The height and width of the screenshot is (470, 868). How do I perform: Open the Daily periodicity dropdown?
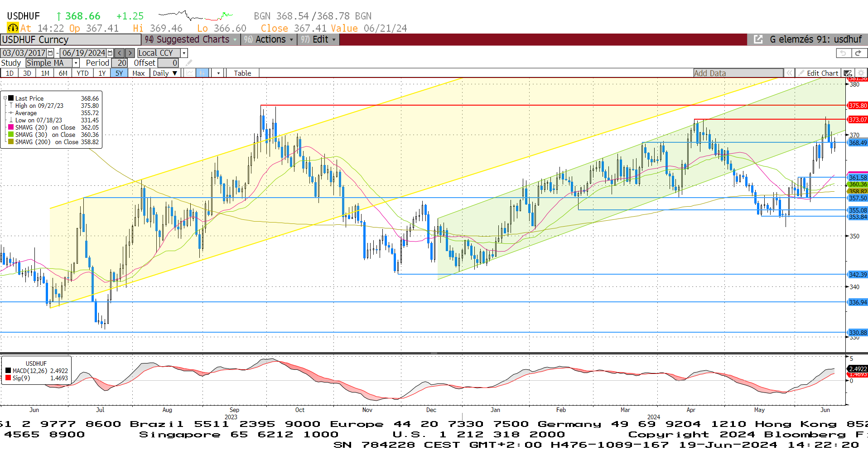click(x=165, y=73)
